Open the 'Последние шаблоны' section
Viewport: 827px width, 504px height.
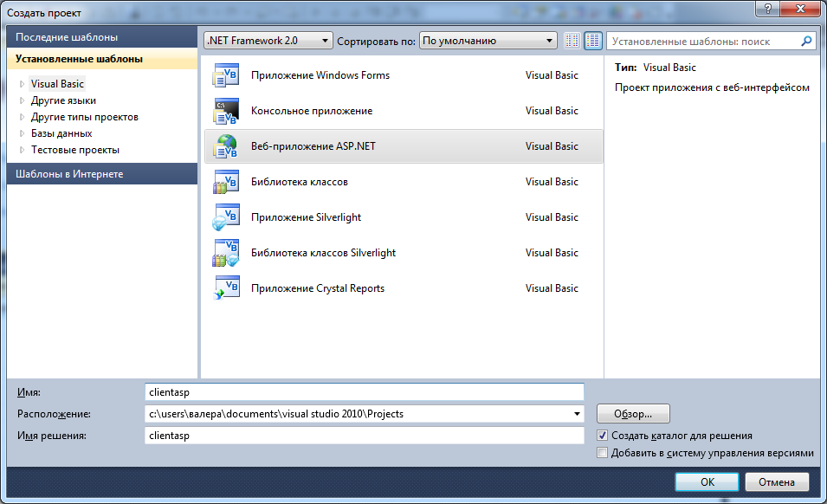tap(102, 37)
